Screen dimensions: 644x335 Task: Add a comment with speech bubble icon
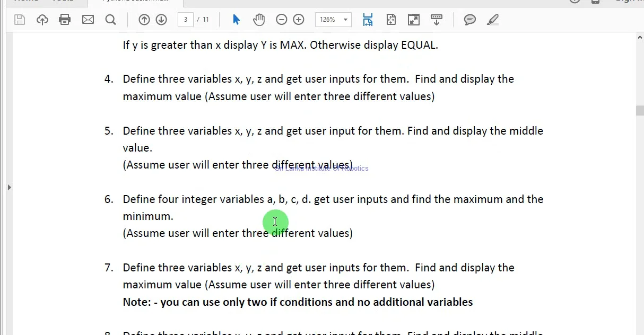tap(470, 20)
